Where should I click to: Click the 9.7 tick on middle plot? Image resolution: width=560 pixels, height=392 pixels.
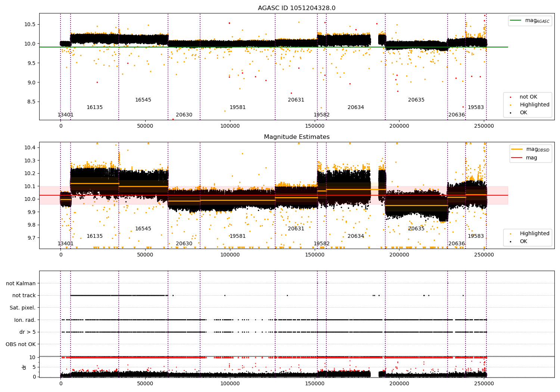click(x=31, y=238)
